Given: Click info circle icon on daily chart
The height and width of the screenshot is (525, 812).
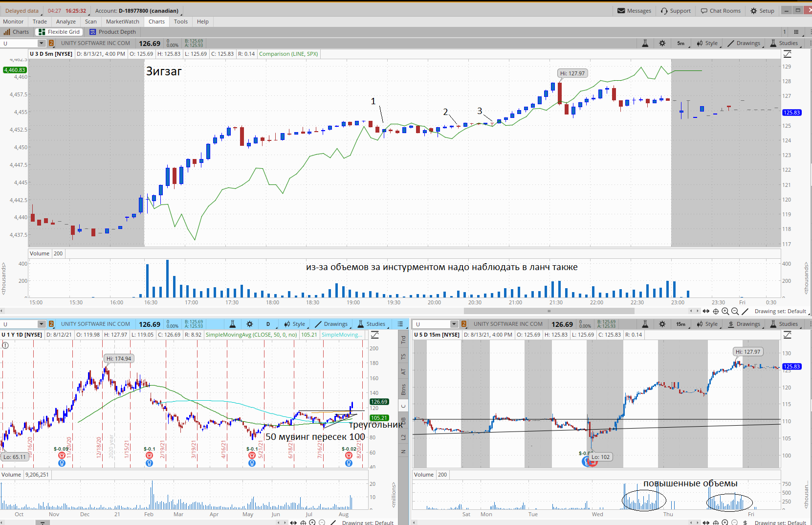Looking at the screenshot, I should tap(5, 345).
